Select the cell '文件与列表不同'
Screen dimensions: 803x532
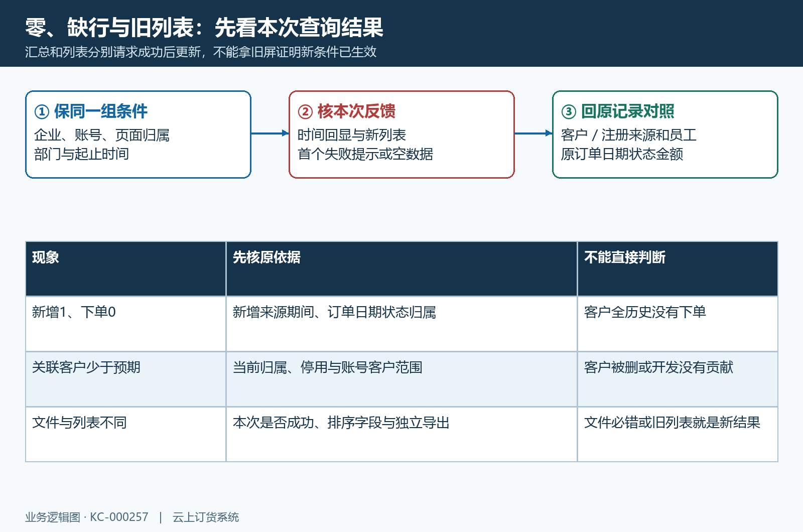pos(125,434)
